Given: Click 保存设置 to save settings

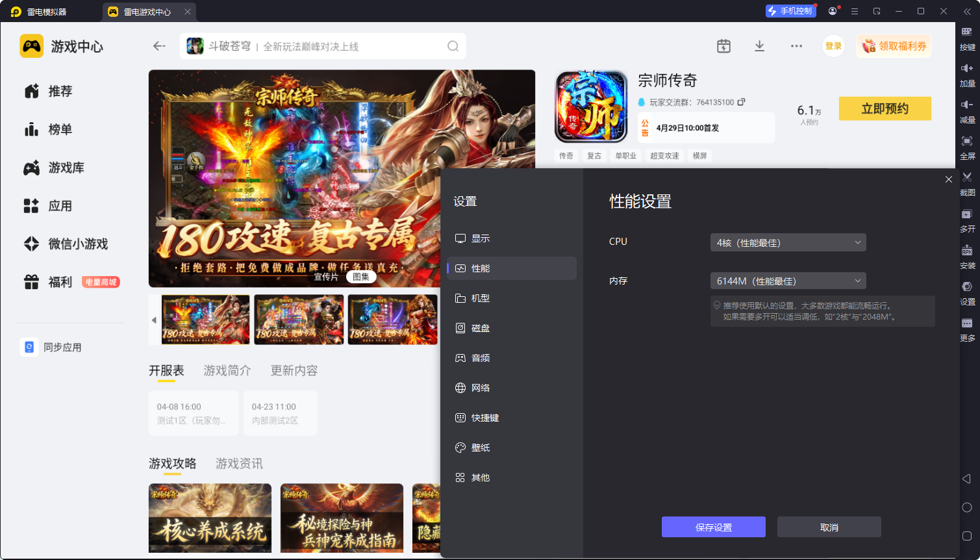Looking at the screenshot, I should pos(714,527).
